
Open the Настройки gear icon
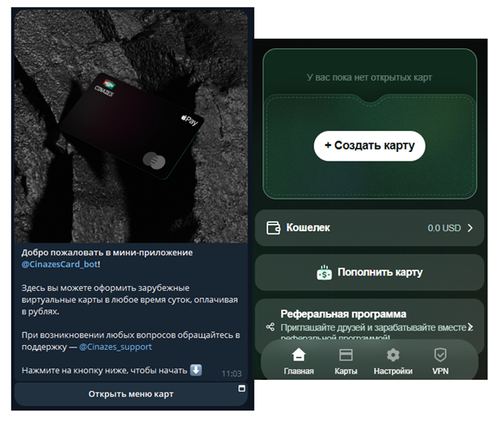click(393, 356)
